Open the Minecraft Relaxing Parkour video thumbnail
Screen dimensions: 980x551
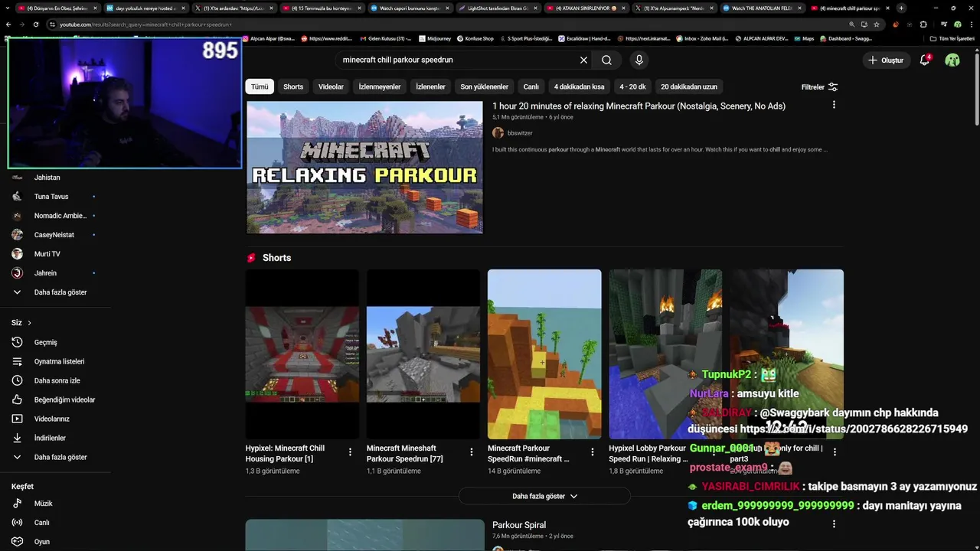click(x=364, y=168)
